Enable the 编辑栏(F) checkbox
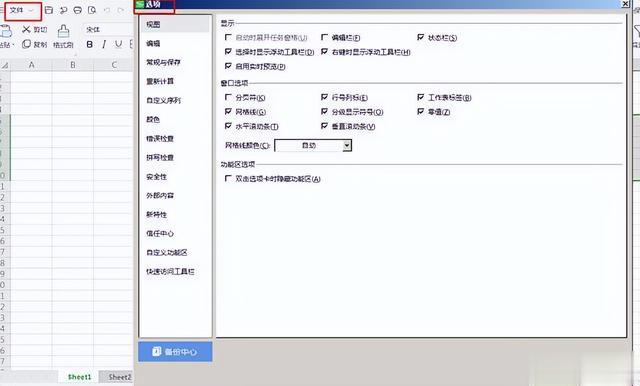 324,37
